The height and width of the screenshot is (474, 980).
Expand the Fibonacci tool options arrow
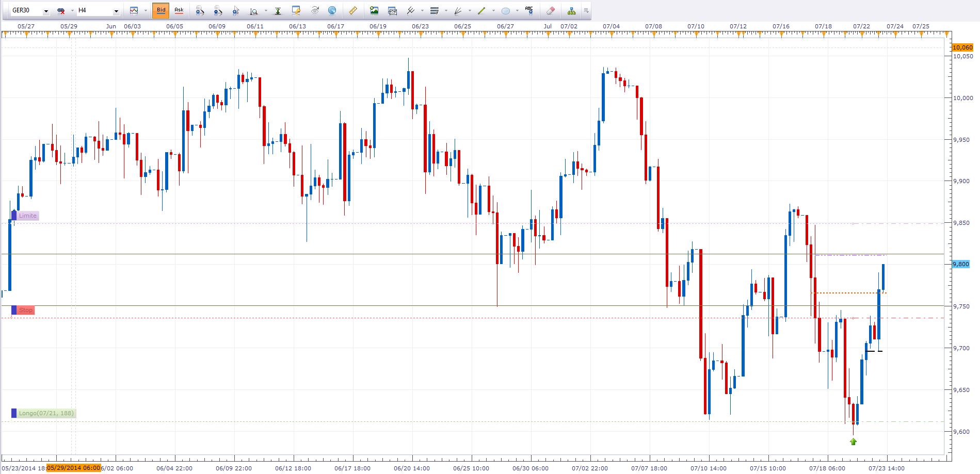(446, 11)
